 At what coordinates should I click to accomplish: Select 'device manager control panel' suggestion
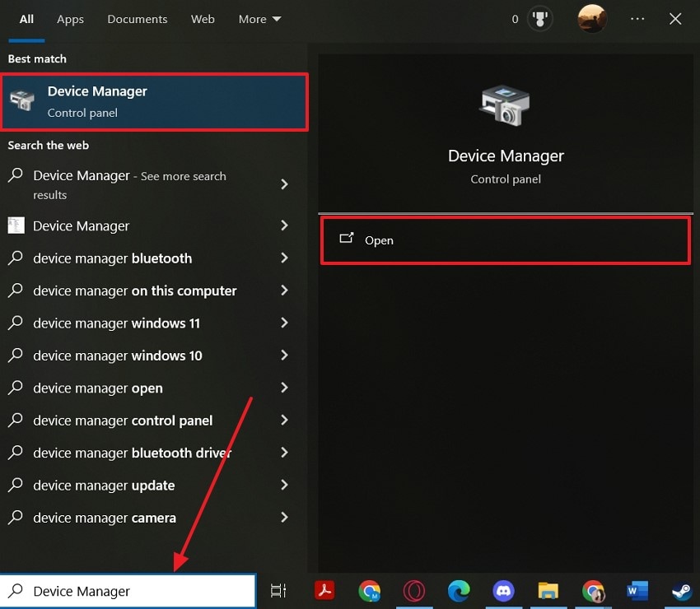coord(123,421)
